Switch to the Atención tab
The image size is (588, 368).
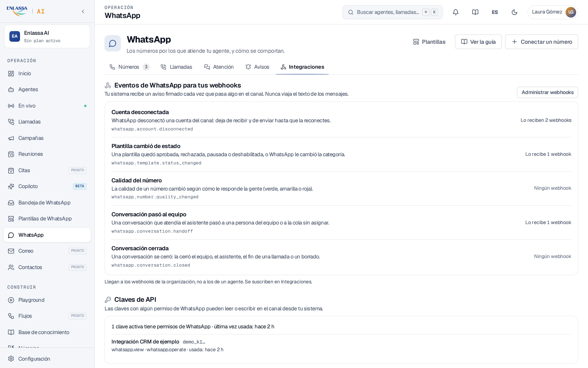click(x=219, y=67)
